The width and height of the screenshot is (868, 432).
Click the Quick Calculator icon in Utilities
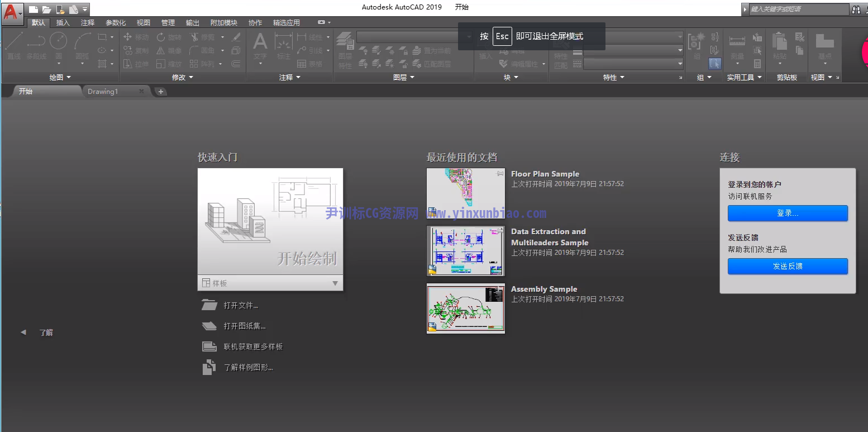point(757,64)
